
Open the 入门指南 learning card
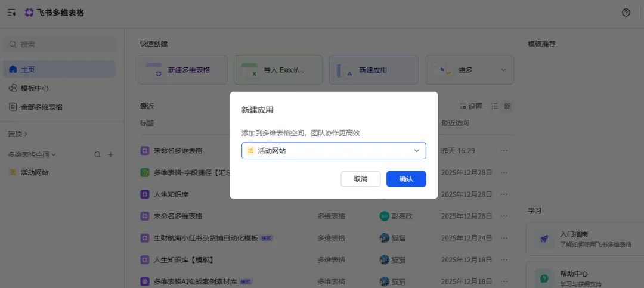tap(585, 239)
